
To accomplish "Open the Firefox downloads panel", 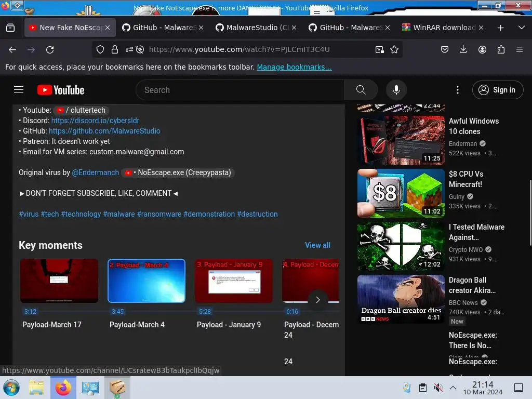I will 463,49.
